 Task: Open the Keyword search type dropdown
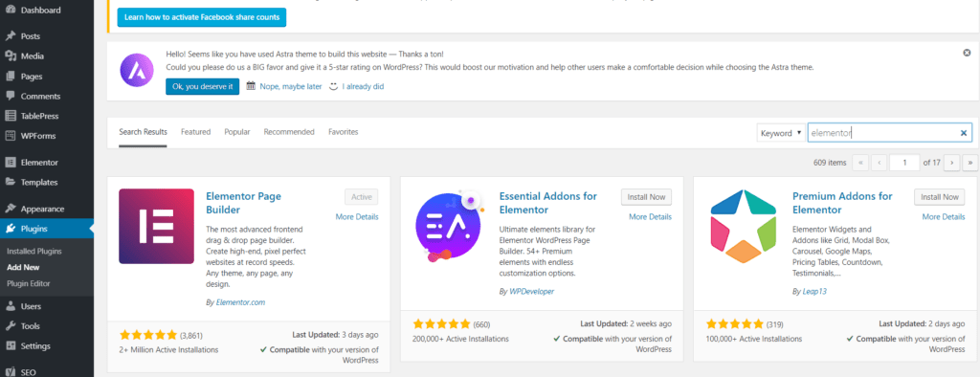pyautogui.click(x=781, y=133)
